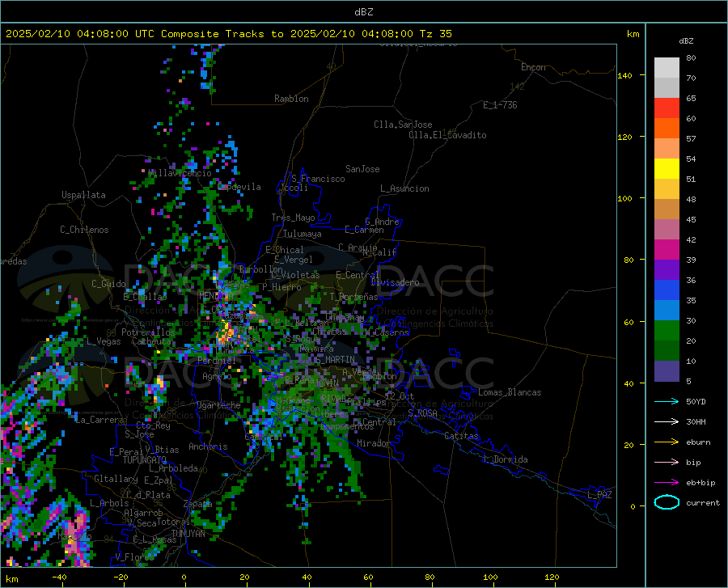Click the Catitas map label

(462, 436)
